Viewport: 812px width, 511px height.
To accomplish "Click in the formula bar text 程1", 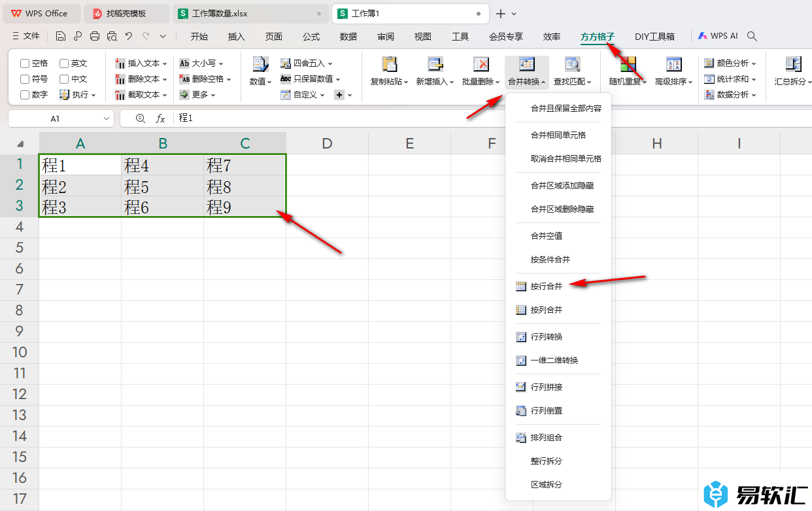I will click(x=186, y=118).
